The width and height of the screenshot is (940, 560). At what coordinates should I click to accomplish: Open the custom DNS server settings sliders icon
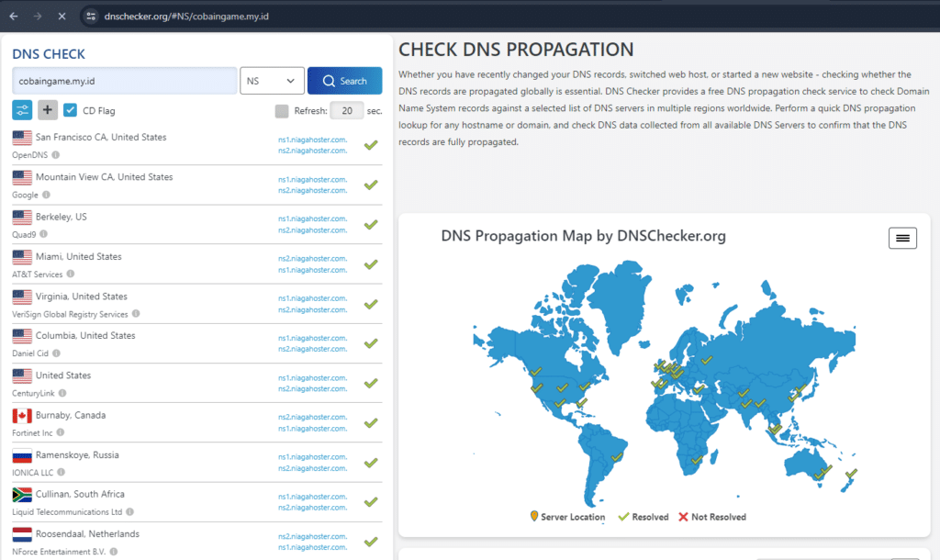[x=22, y=110]
